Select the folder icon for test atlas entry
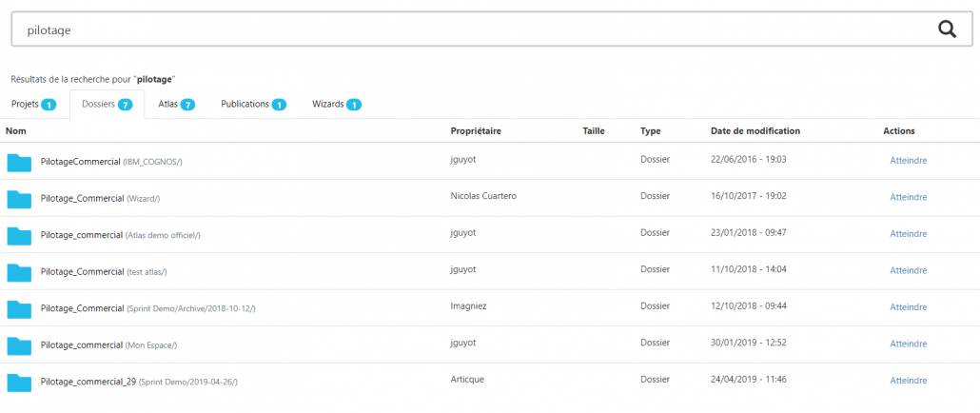This screenshot has width=980, height=413. click(19, 272)
